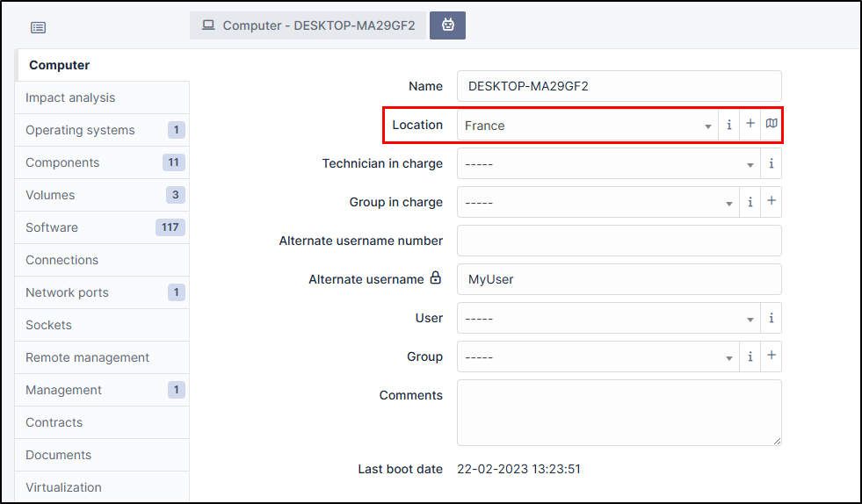Select the Impact analysis tab
Viewport: 862px width, 504px height.
(70, 97)
